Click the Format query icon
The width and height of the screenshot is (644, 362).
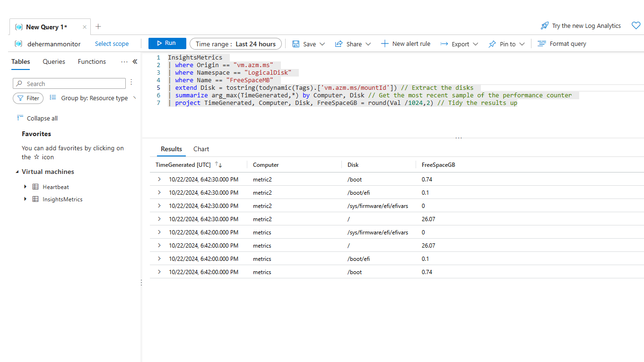pos(542,43)
